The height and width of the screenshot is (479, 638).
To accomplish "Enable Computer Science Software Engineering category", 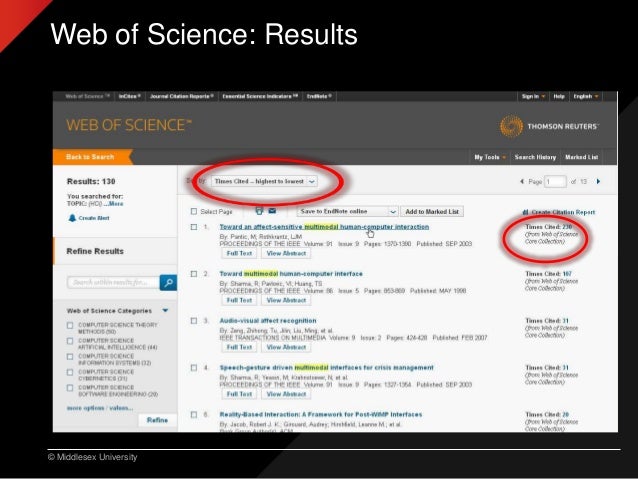I will tap(70, 388).
